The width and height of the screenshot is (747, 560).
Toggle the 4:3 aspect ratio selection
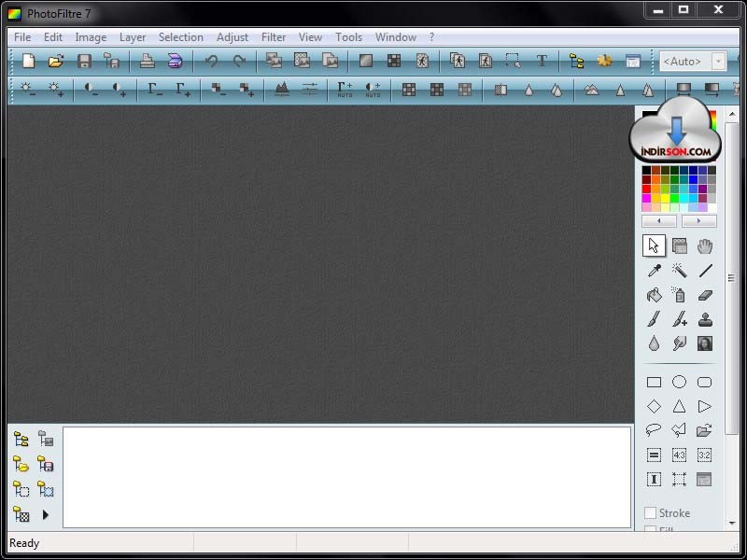(680, 455)
